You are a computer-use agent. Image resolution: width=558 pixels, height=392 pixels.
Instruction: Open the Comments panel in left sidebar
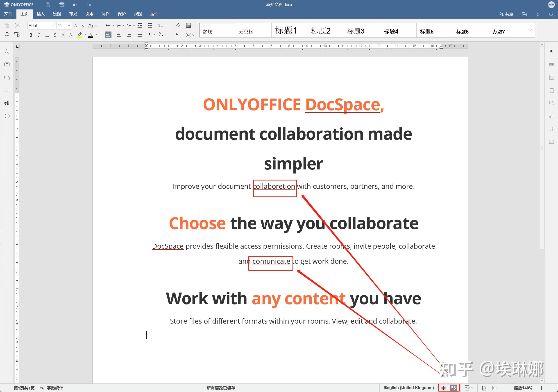pos(7,65)
